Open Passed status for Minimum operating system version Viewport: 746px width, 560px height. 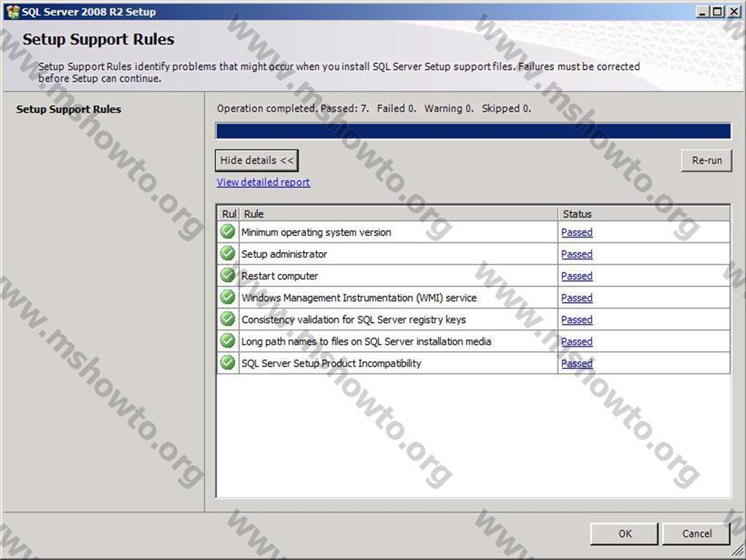pos(577,232)
